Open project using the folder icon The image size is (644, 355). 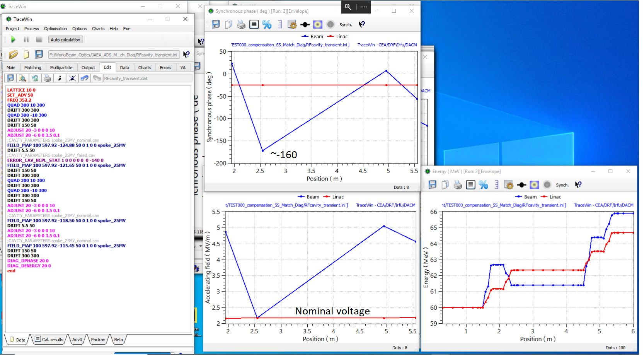(x=14, y=55)
